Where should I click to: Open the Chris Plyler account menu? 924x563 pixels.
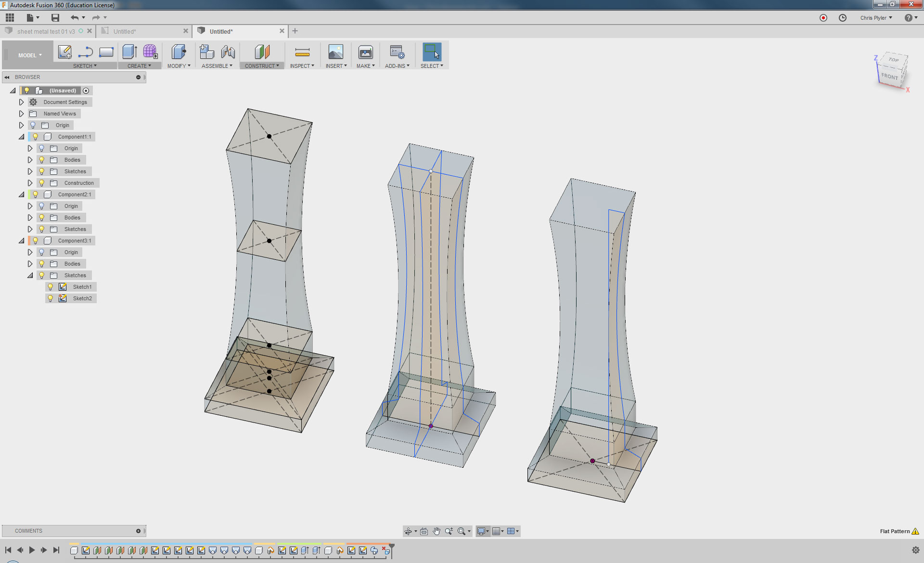[x=876, y=18]
